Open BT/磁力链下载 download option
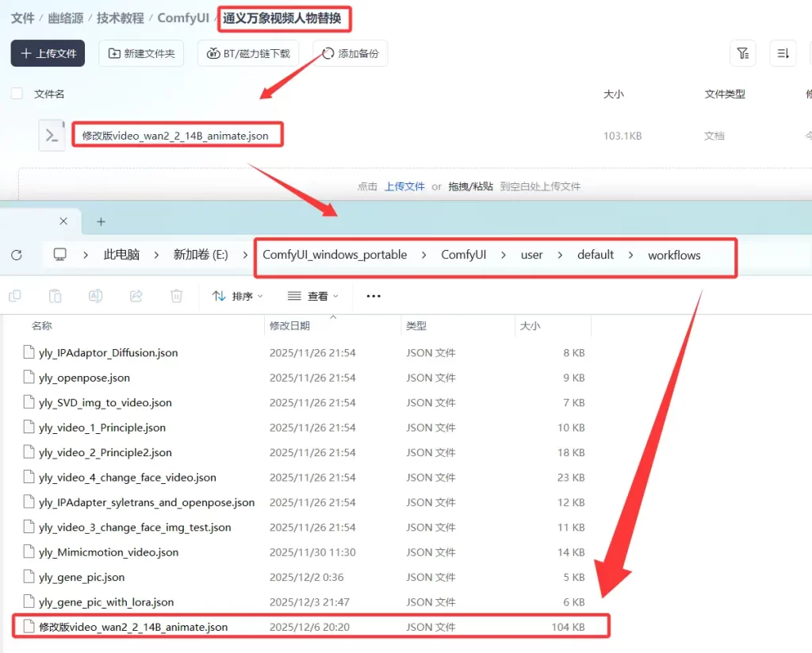The image size is (812, 653). (x=248, y=53)
